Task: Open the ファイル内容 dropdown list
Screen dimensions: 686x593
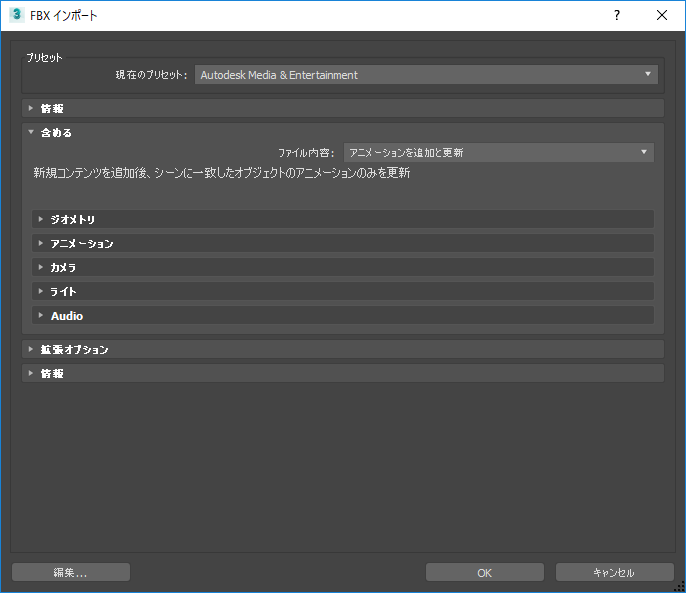Action: [498, 153]
